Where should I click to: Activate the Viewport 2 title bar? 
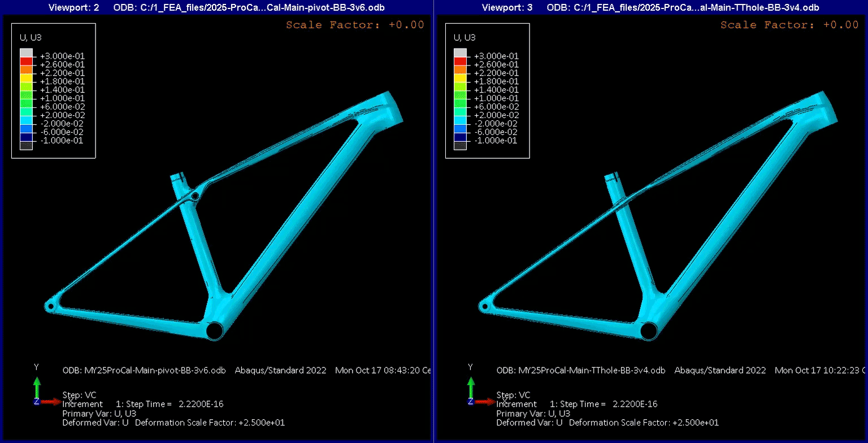pos(216,7)
